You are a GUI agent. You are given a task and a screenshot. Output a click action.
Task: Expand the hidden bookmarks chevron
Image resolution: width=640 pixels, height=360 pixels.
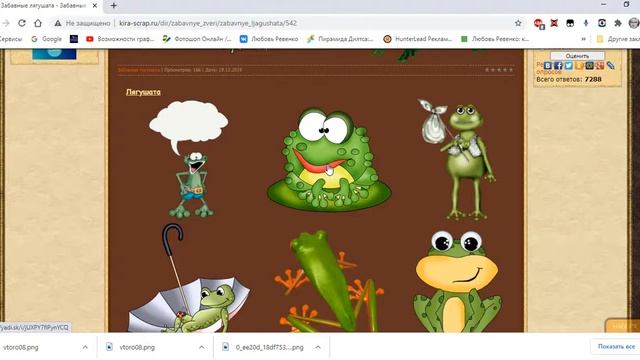(584, 39)
